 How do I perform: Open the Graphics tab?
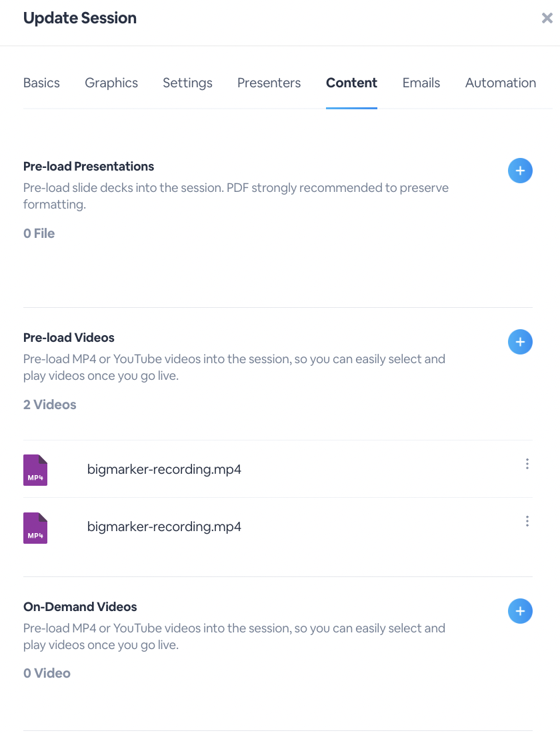click(x=111, y=83)
